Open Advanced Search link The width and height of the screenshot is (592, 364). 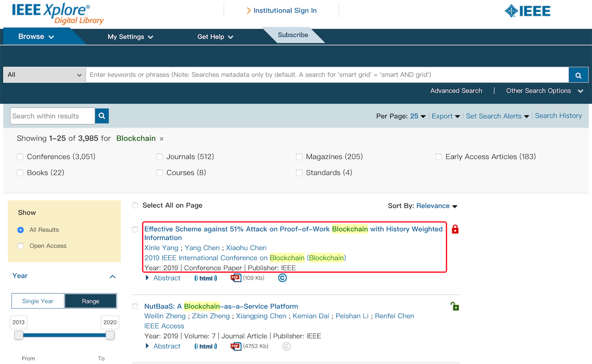456,91
